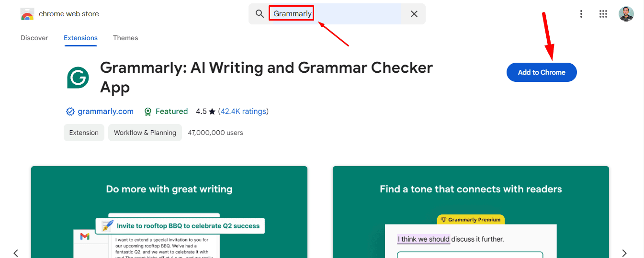The image size is (644, 258).
Task: Open 'Do more with great writing' screenshot
Action: 169,212
